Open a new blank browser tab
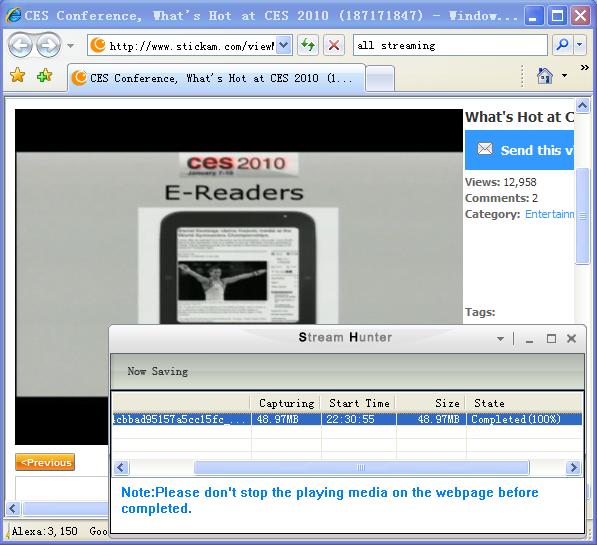This screenshot has height=545, width=597. point(380,78)
